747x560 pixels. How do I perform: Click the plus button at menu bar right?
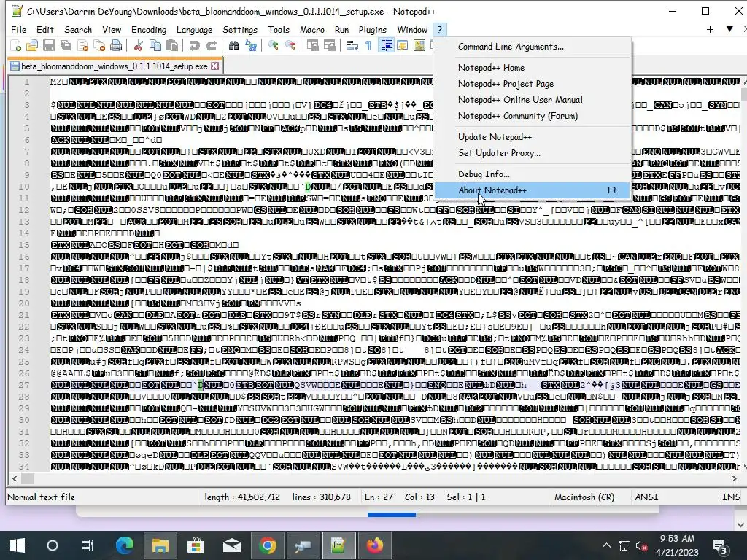coord(710,29)
